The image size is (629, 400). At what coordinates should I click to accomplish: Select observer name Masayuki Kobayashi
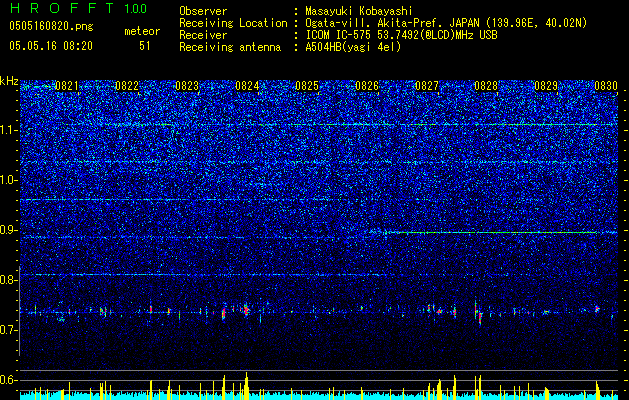pos(359,11)
